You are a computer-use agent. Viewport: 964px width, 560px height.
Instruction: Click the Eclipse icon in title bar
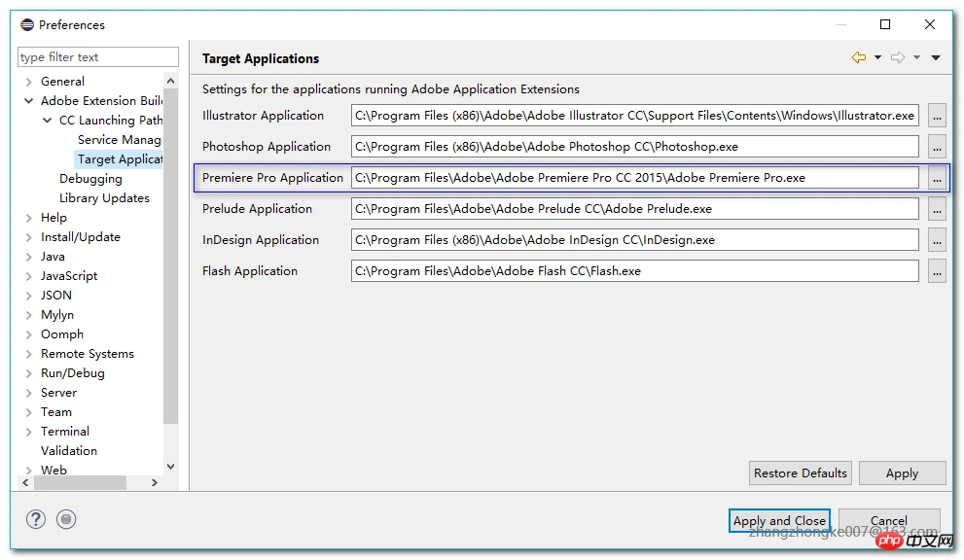[27, 24]
